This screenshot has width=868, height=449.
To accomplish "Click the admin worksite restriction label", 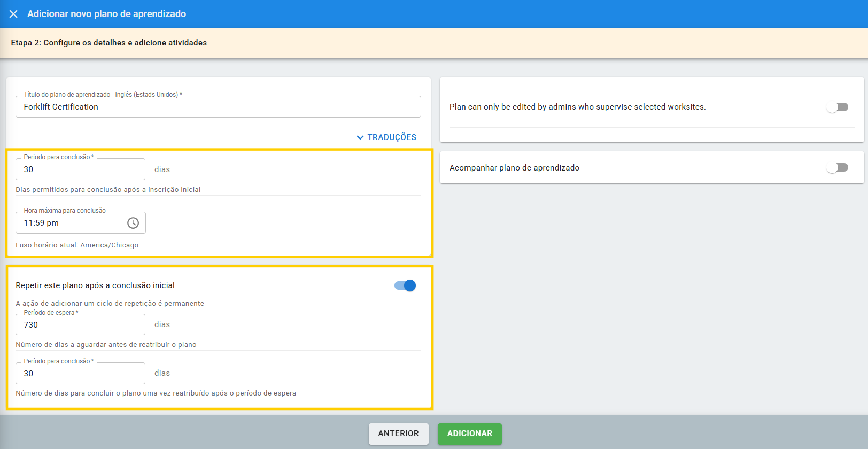I will pyautogui.click(x=577, y=107).
